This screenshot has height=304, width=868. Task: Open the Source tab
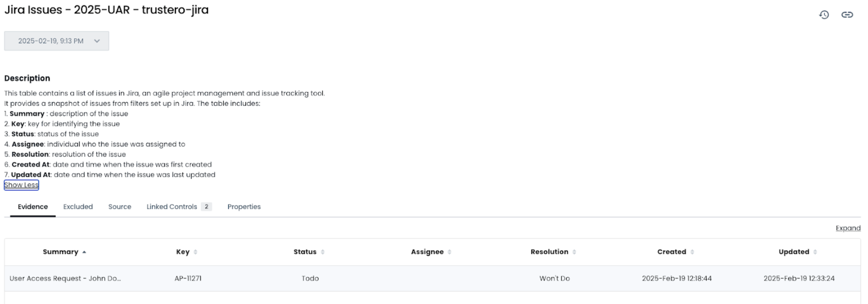[120, 207]
